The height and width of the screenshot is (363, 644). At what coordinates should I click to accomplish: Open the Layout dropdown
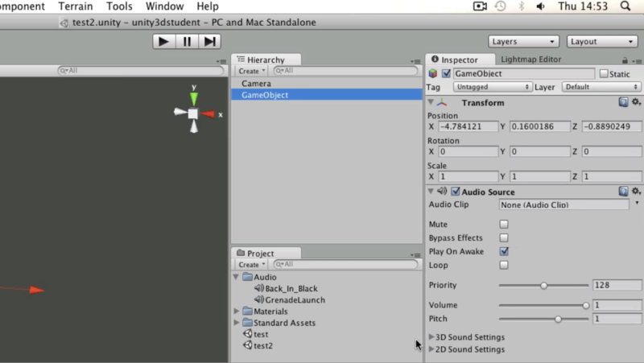coord(601,42)
